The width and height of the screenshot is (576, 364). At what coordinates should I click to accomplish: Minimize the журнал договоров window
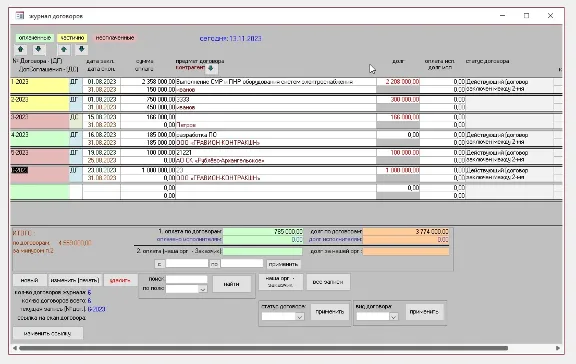[503, 15]
